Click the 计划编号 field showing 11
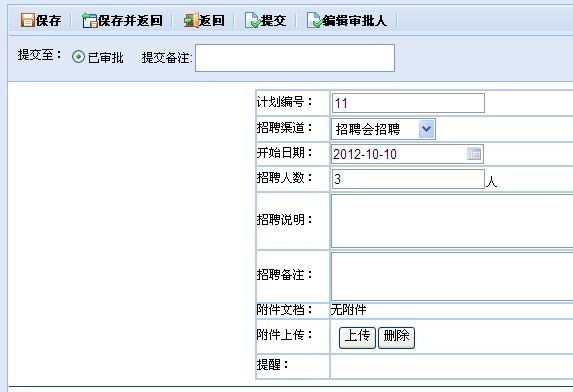 408,103
